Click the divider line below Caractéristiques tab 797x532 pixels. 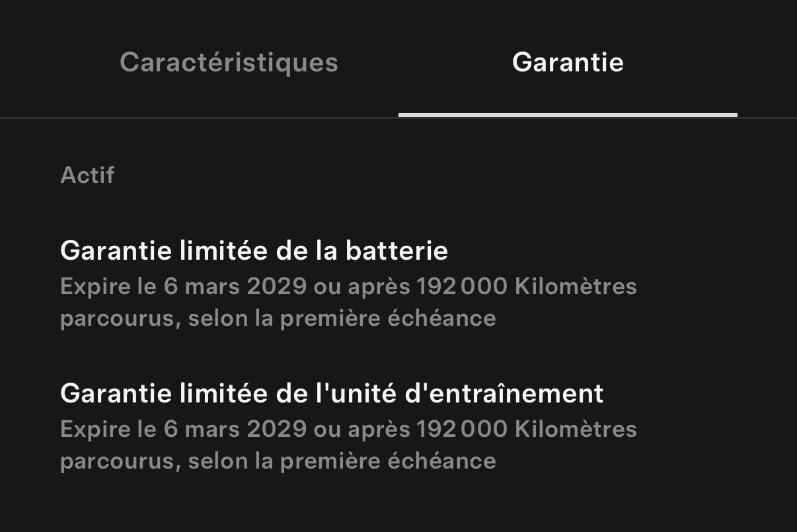coord(199,118)
